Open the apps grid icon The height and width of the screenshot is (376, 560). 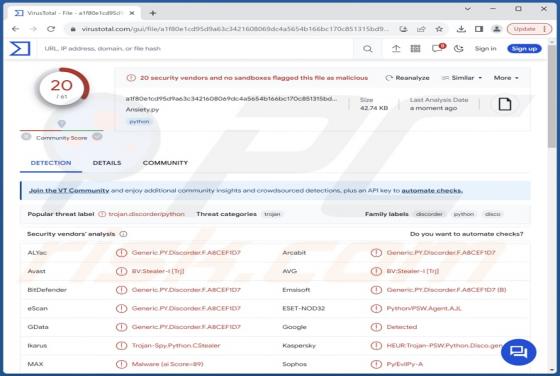415,49
